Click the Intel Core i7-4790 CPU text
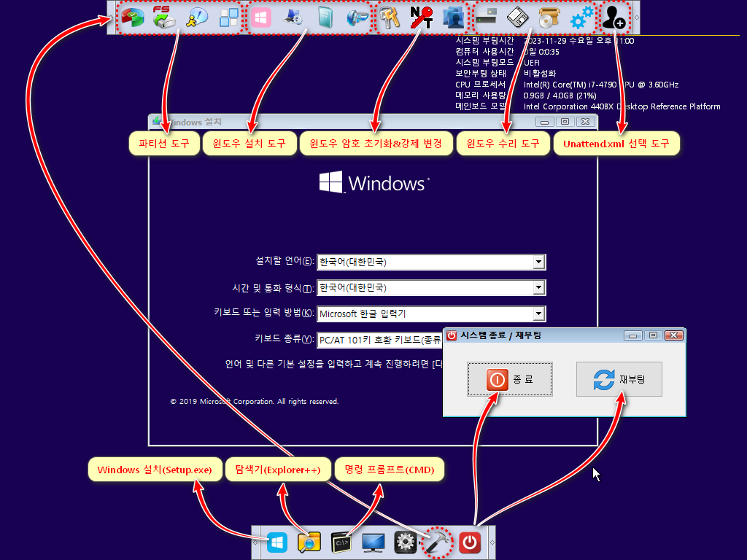Screen dimensions: 747x560 coord(601,85)
